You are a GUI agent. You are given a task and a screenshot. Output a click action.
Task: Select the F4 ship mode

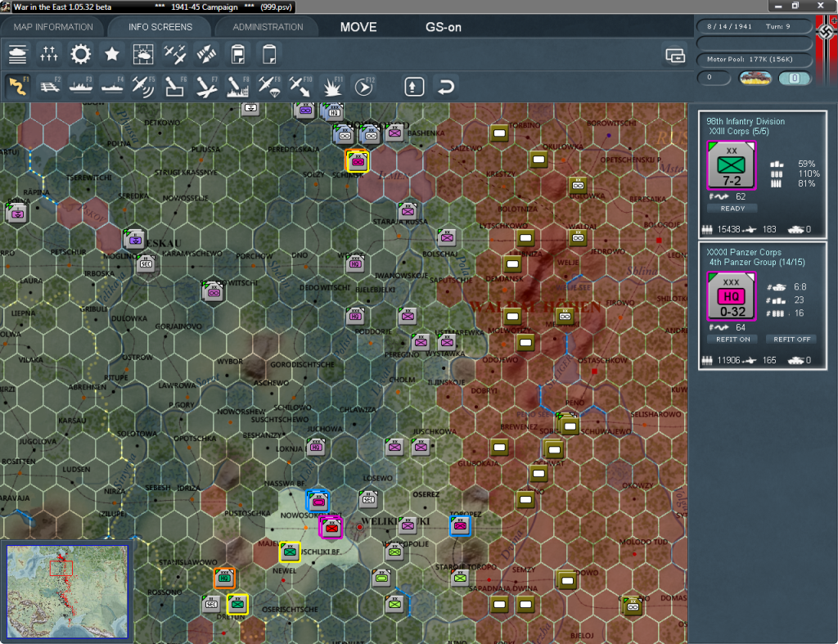[111, 86]
